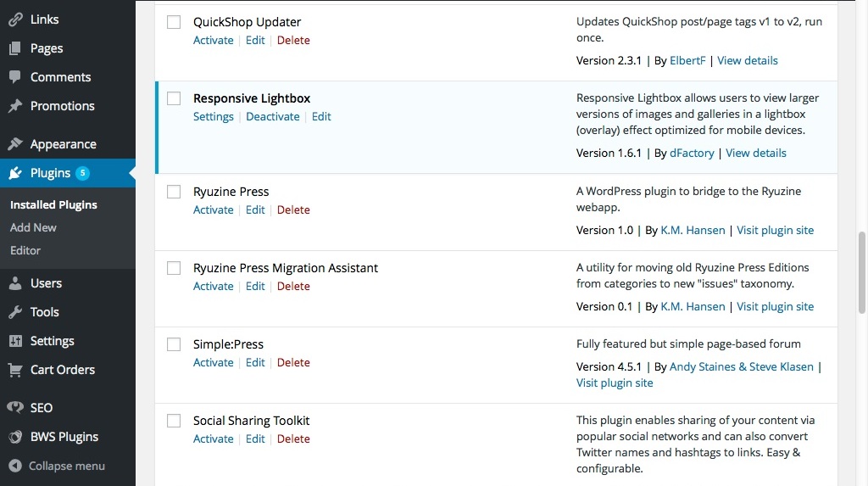Delete the QuickShop Updater plugin

pos(293,40)
